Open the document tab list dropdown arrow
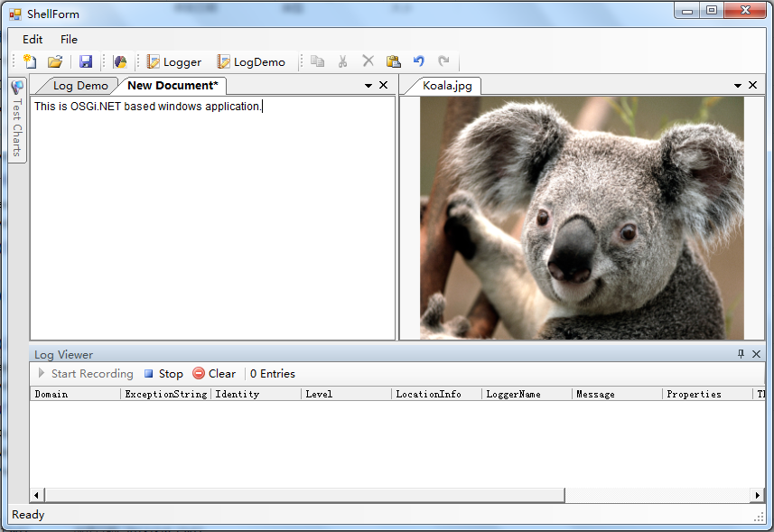 [368, 84]
